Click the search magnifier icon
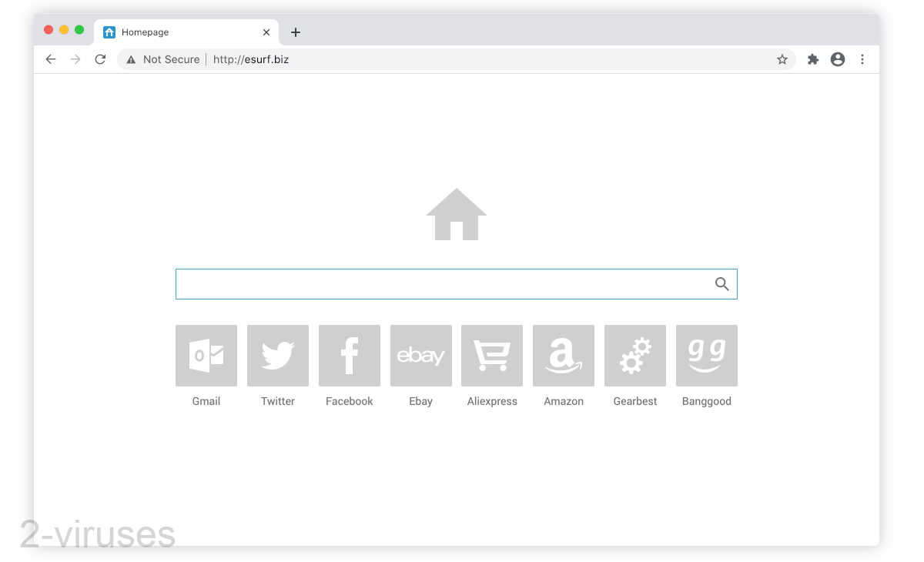924x562 pixels. (721, 283)
